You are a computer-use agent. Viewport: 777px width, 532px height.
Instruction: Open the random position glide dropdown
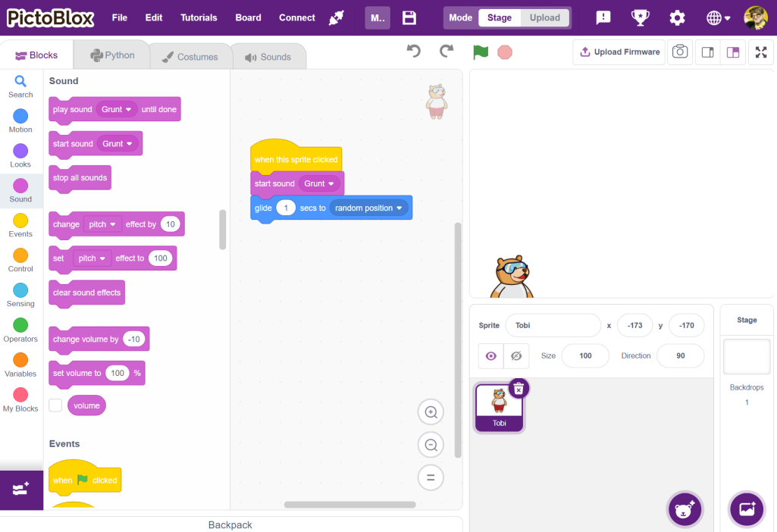(x=369, y=208)
